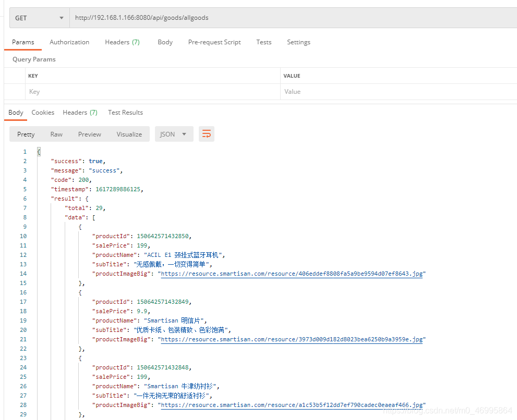
Task: Click productId 150642571432850
Action: pyautogui.click(x=163, y=236)
